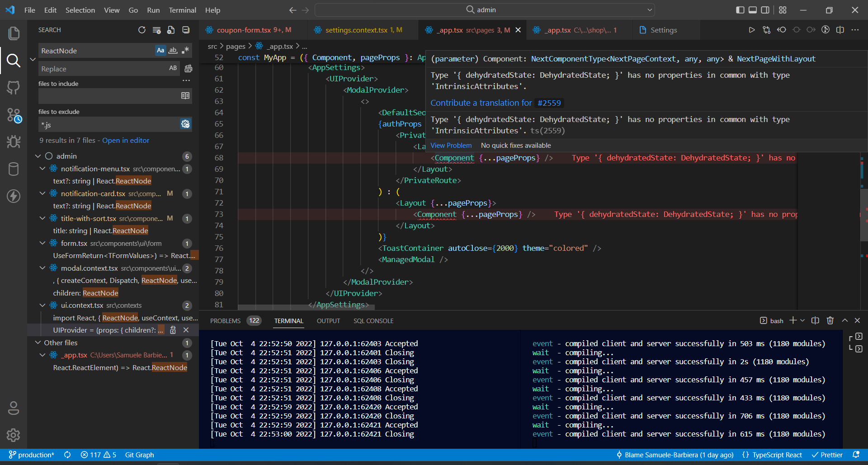Screen dimensions: 868x465
Task: Open the database view in activity bar
Action: coord(14,169)
